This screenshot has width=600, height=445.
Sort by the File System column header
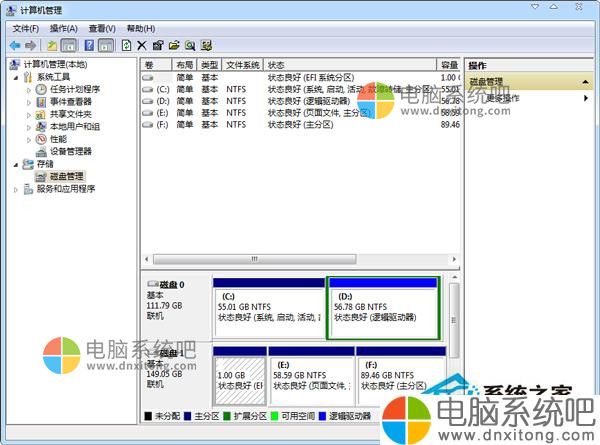[x=243, y=65]
